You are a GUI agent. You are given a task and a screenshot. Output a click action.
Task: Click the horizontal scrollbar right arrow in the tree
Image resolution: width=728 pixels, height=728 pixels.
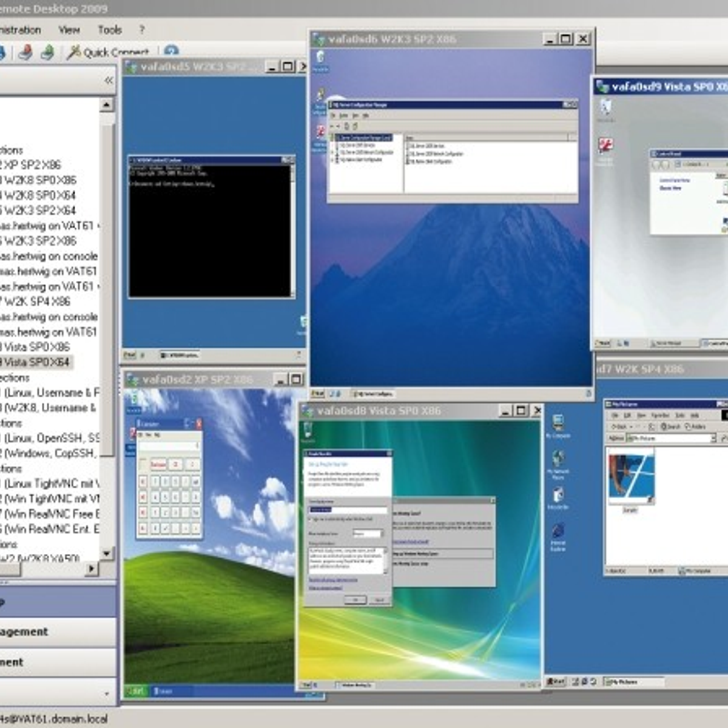point(92,568)
